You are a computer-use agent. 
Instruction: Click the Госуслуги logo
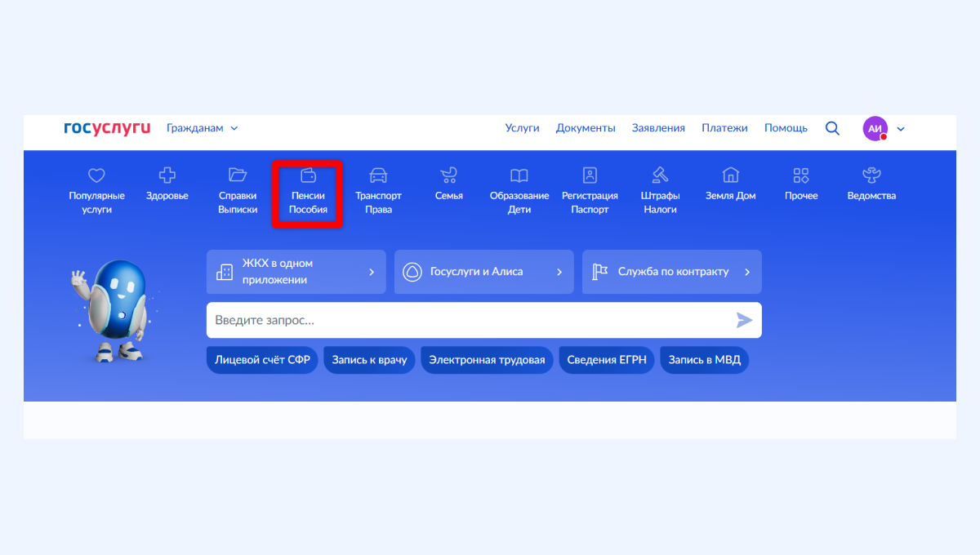point(107,128)
